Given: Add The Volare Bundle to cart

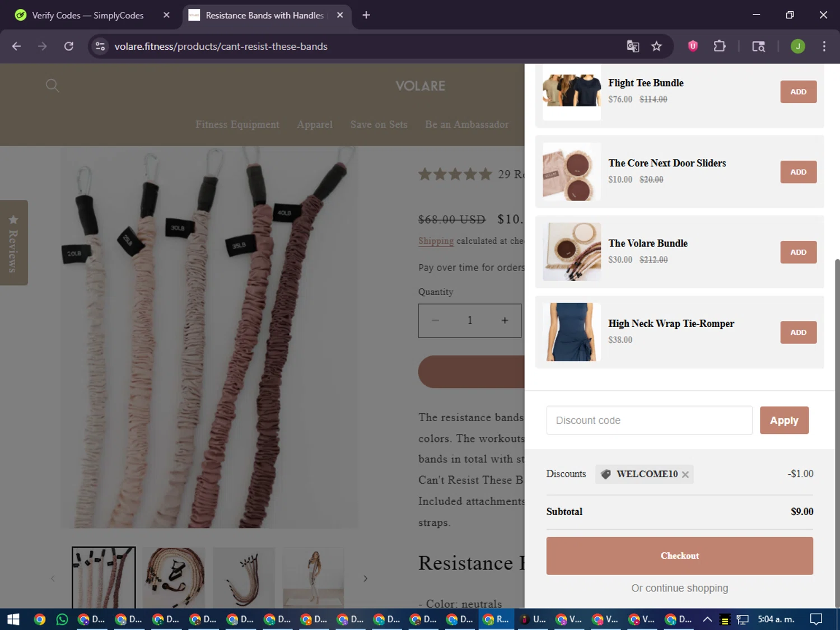Looking at the screenshot, I should pos(798,252).
